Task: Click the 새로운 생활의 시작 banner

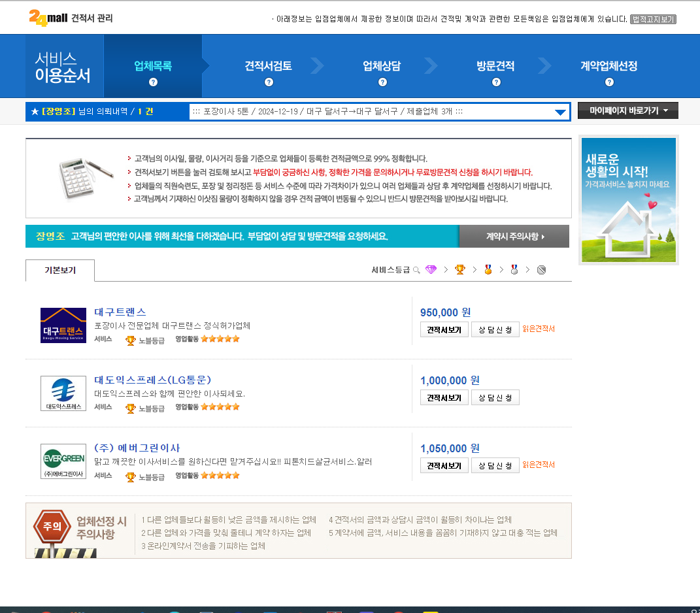Action: (x=628, y=199)
